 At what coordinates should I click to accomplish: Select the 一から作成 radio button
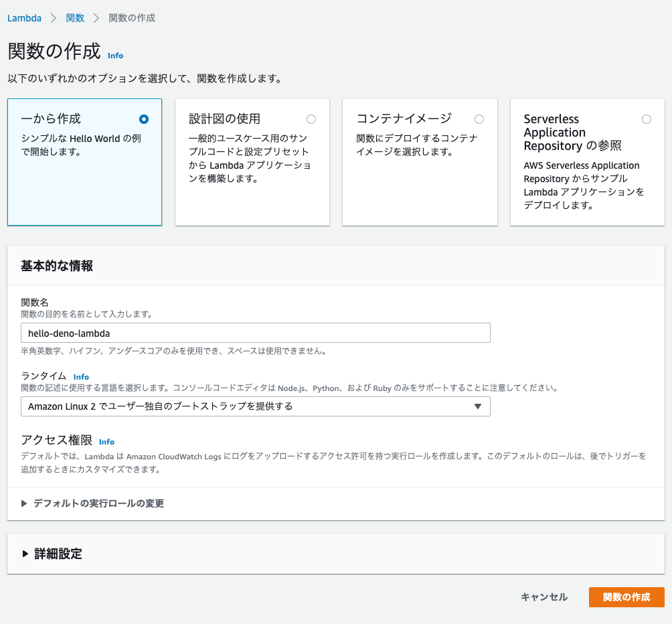144,119
